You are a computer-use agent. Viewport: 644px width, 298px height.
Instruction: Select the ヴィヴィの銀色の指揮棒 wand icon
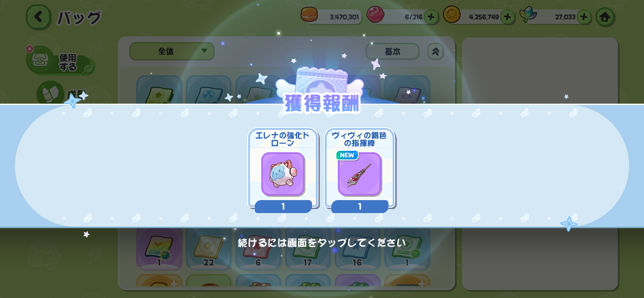360,174
